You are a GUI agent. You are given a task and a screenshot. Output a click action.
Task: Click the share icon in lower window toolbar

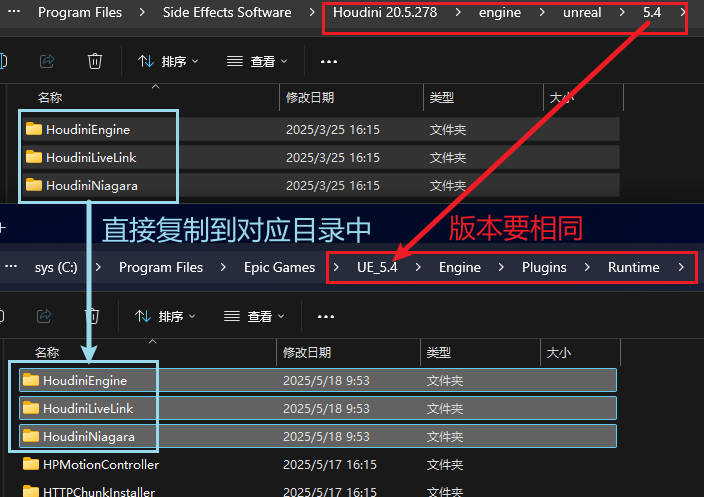tap(44, 315)
